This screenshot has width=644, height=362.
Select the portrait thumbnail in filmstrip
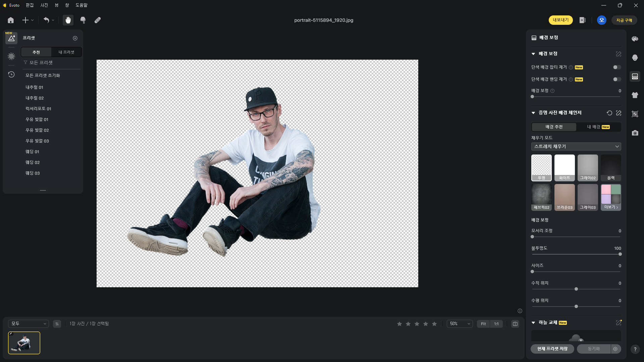coord(24,343)
